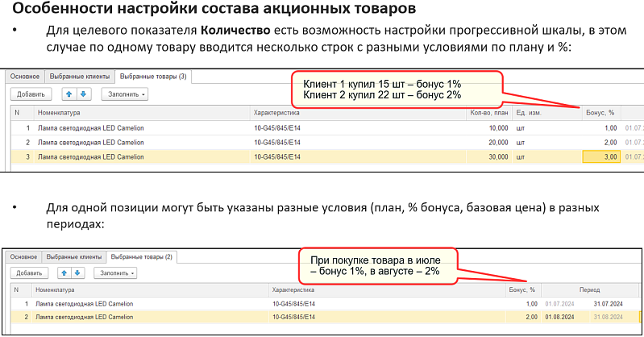Click the Ед. изм. column header
This screenshot has height=337, width=644.
[546, 113]
